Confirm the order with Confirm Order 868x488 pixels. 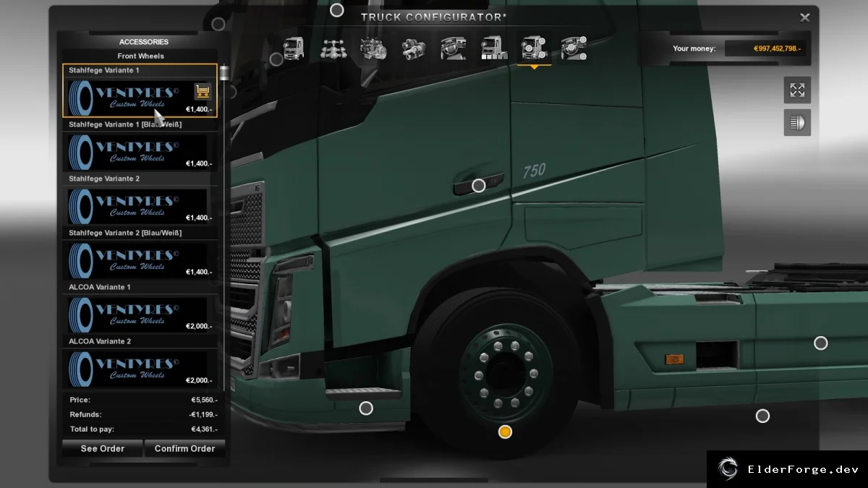point(184,449)
